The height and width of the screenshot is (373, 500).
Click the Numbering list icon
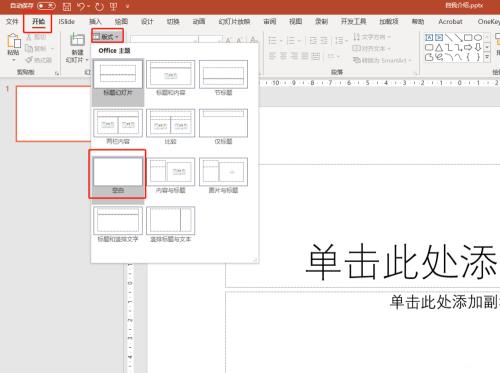coord(291,41)
